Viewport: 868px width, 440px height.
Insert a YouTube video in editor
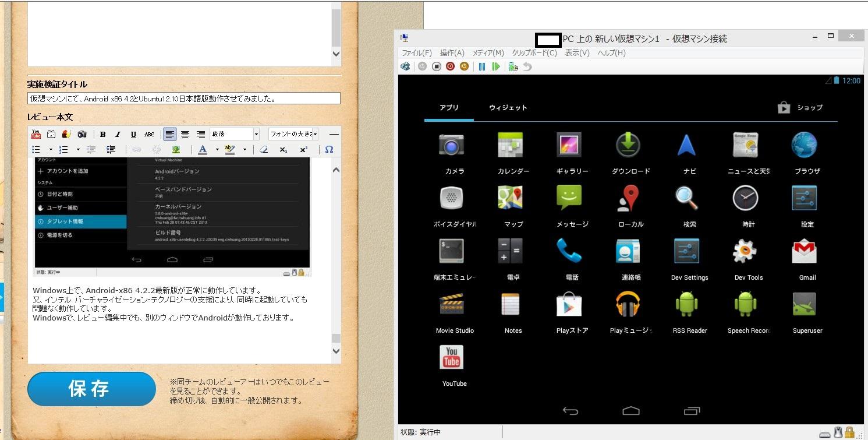click(x=36, y=134)
